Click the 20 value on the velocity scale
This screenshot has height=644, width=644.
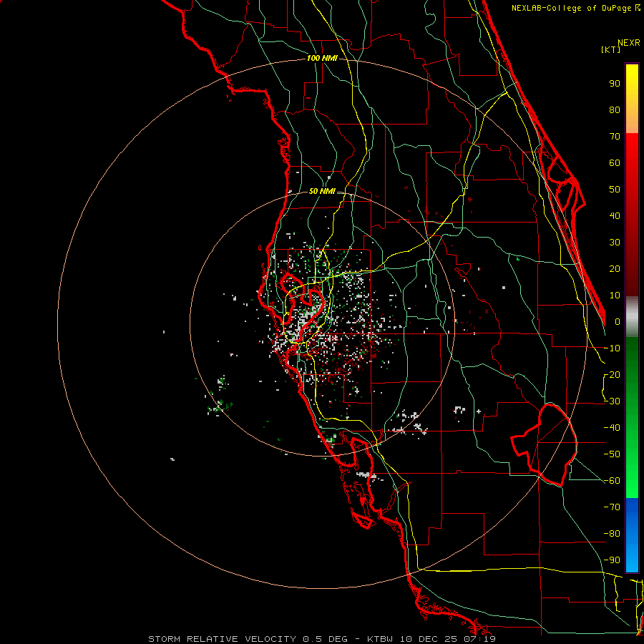coord(615,268)
